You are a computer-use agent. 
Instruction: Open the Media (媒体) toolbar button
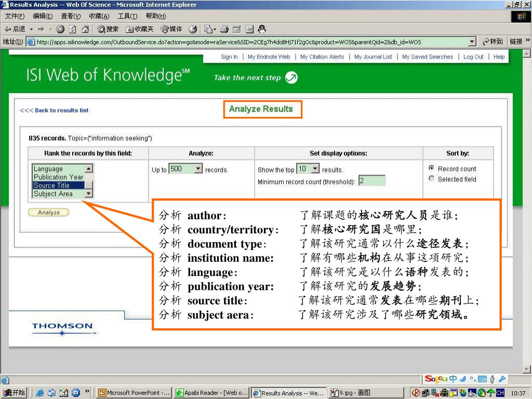click(171, 29)
